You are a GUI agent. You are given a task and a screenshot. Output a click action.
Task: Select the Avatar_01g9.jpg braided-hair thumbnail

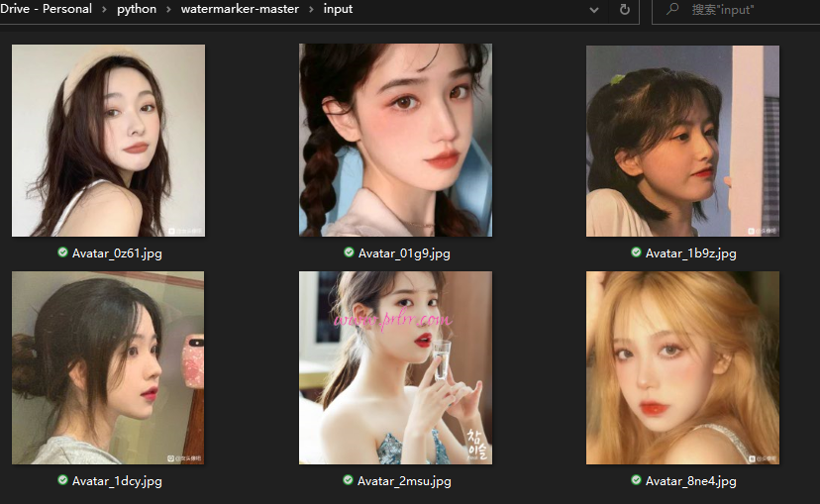click(395, 141)
